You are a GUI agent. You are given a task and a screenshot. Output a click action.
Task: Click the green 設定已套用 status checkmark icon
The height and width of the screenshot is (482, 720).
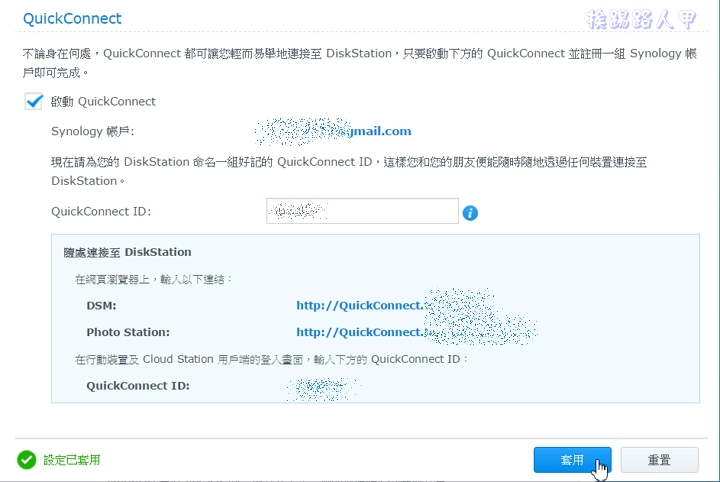pyautogui.click(x=27, y=460)
